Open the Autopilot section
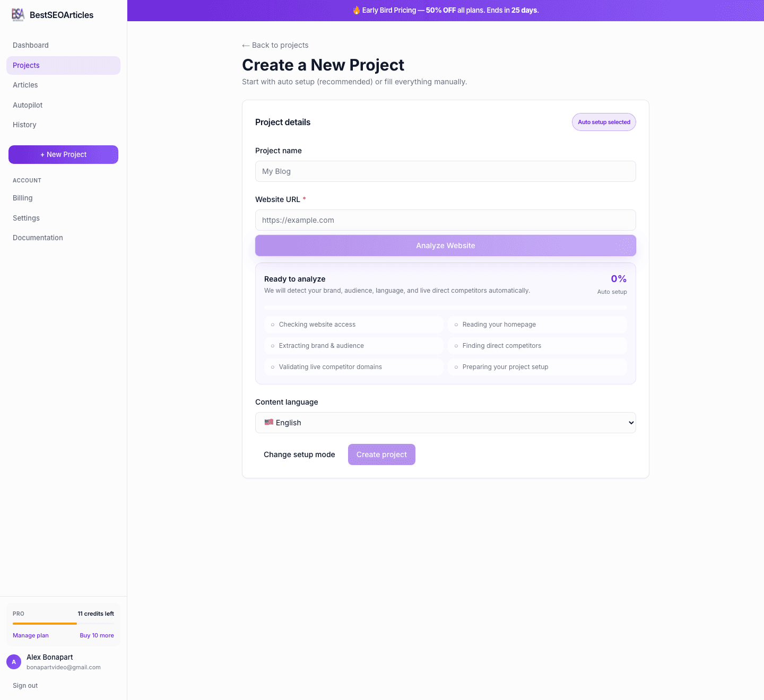 [x=27, y=105]
